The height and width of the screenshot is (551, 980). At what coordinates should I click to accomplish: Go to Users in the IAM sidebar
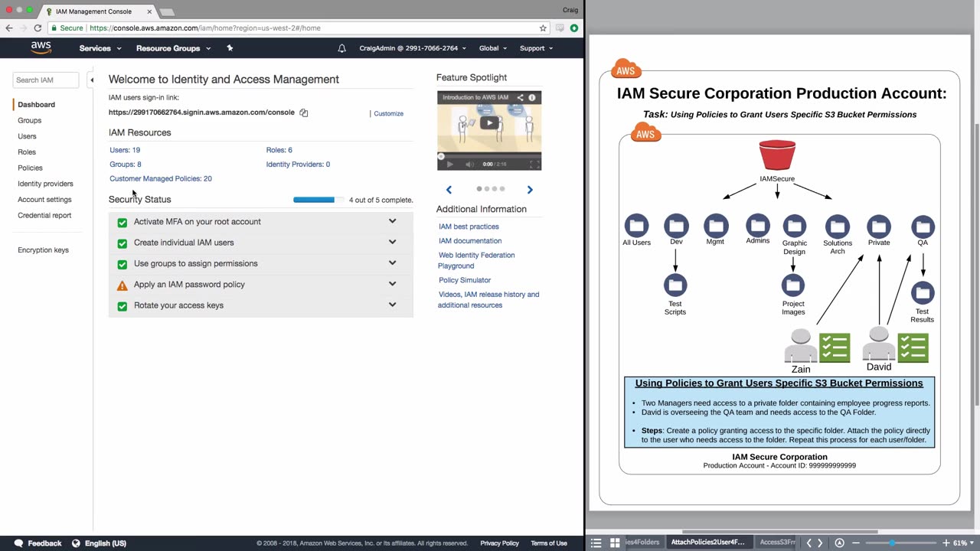click(27, 136)
